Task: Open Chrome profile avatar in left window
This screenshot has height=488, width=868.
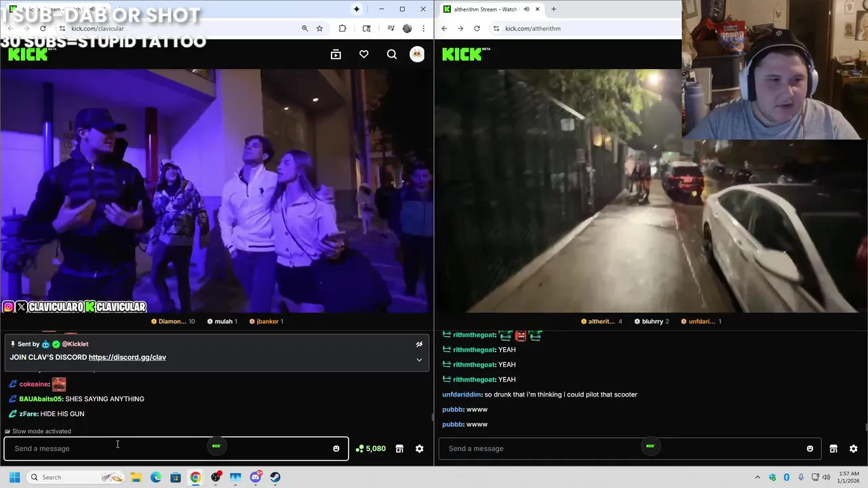Action: tap(407, 28)
